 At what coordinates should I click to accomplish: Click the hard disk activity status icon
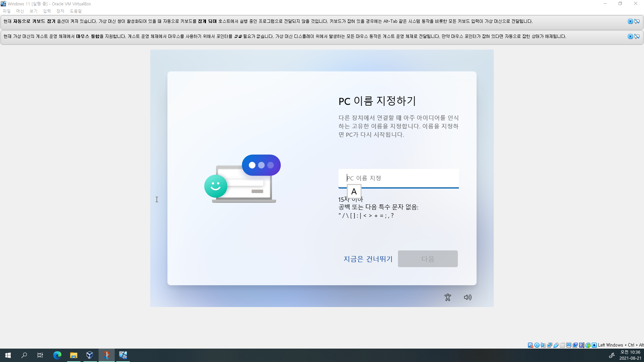[x=530, y=345]
